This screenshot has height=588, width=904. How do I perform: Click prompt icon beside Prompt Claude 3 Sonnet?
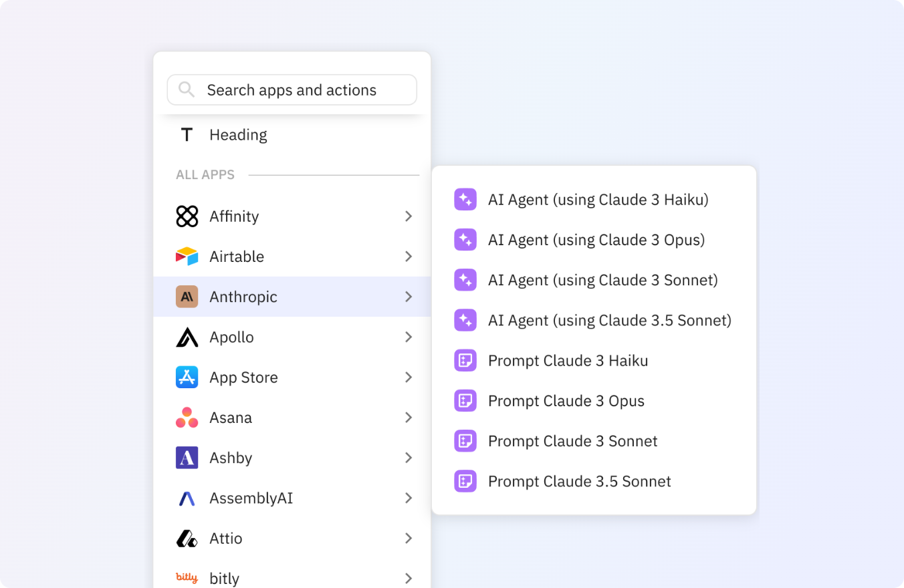[465, 441]
